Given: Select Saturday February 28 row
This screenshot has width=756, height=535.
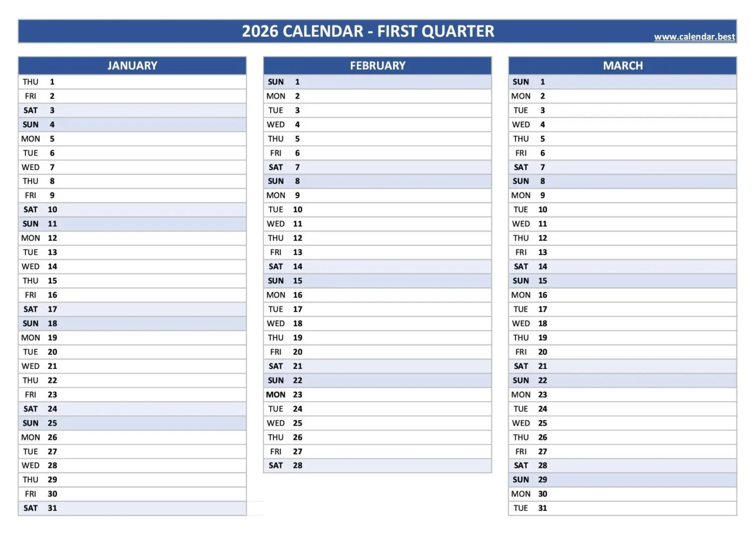Looking at the screenshot, I should click(378, 466).
